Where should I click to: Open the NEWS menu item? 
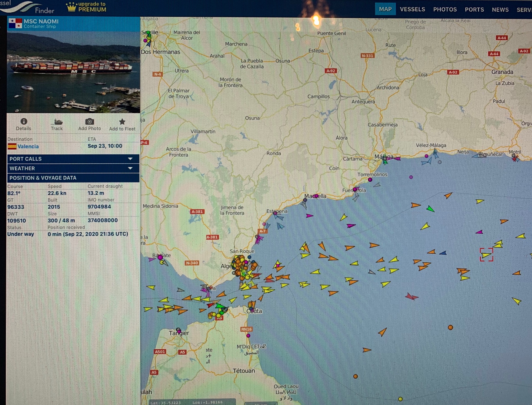[500, 10]
